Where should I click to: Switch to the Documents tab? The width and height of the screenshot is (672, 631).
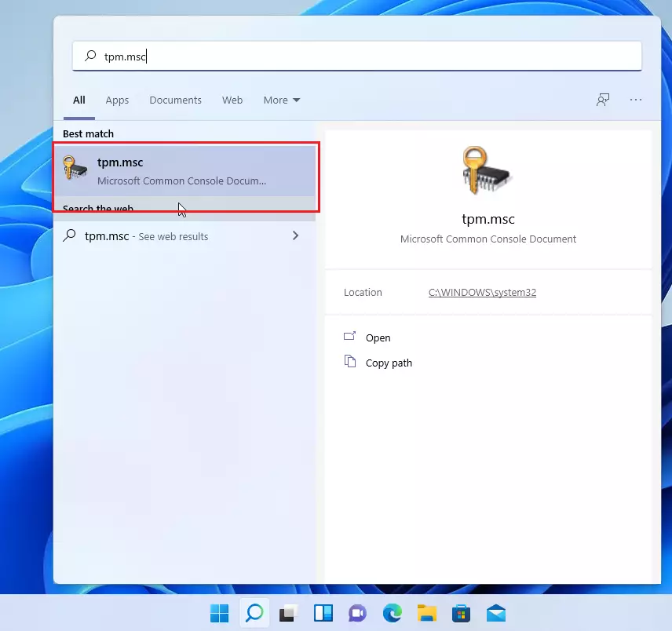point(175,100)
